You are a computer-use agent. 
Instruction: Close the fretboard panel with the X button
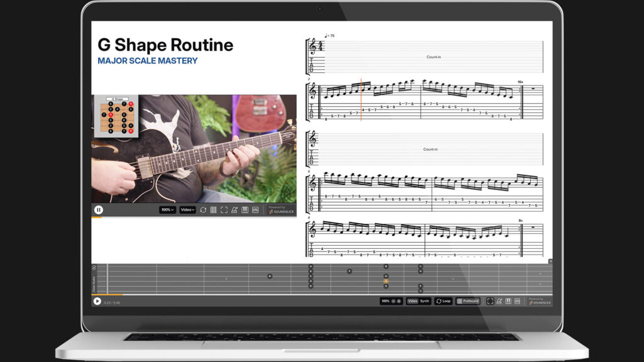[x=550, y=261]
